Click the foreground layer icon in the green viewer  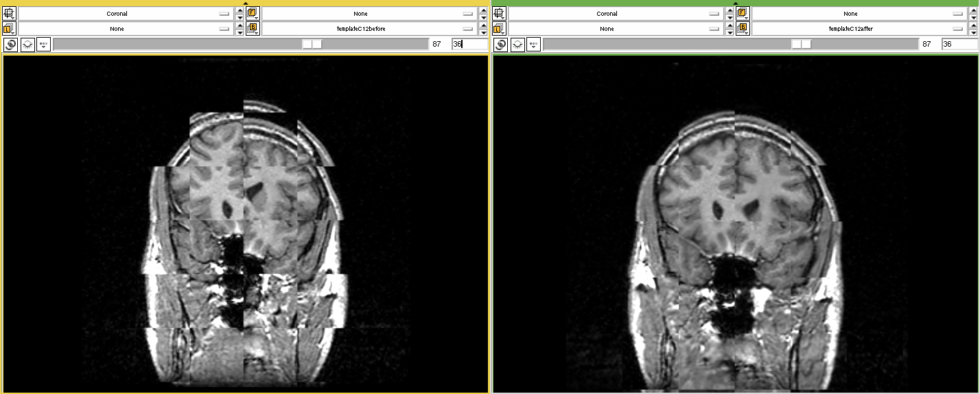point(743,13)
